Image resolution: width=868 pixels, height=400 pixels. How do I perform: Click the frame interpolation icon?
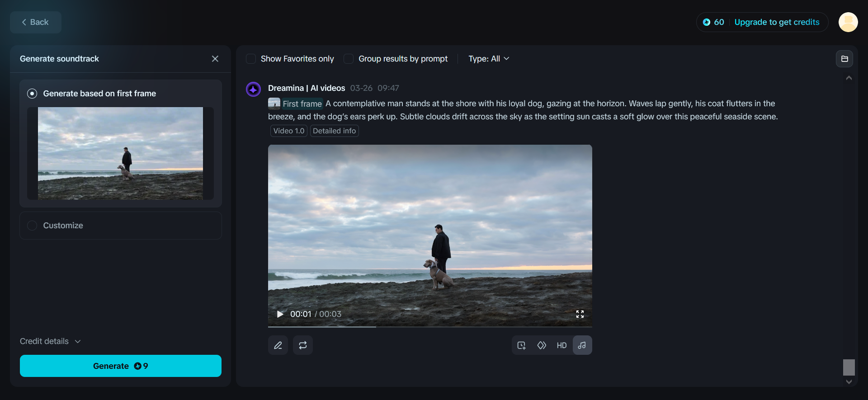click(x=542, y=345)
